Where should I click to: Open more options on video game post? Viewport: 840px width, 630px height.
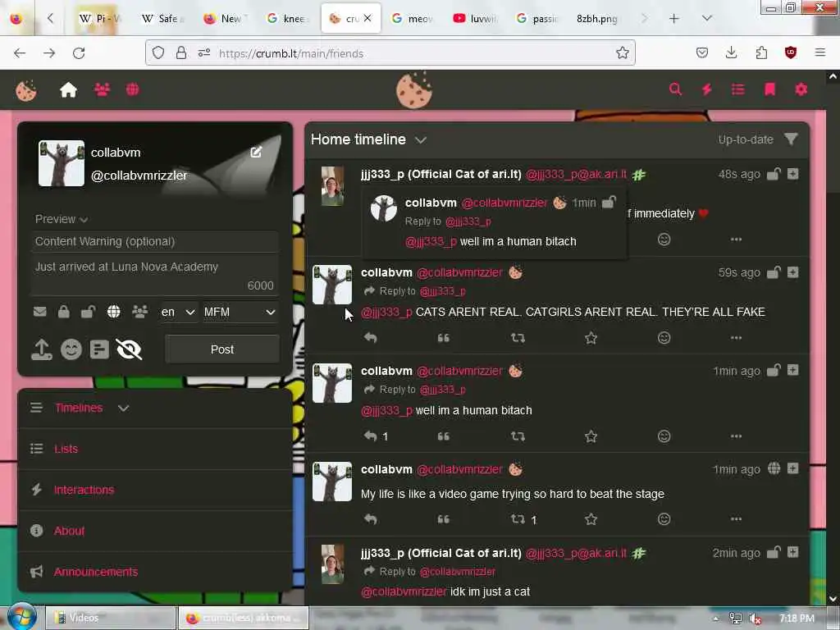pyautogui.click(x=736, y=518)
